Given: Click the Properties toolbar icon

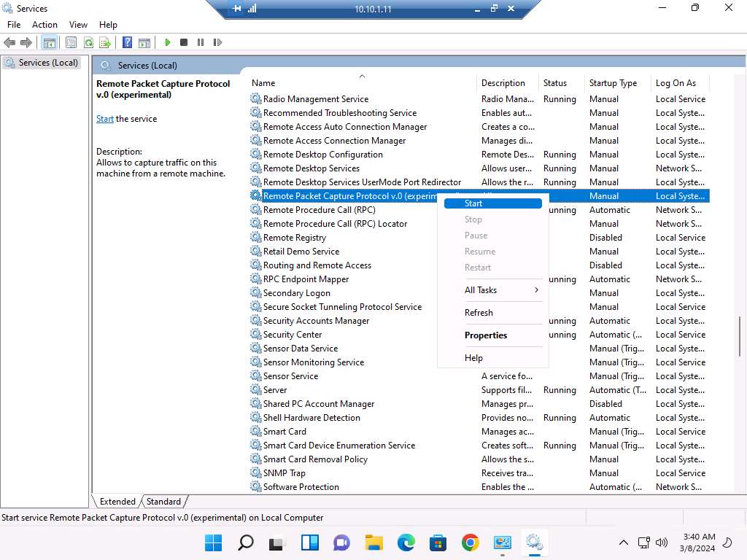Looking at the screenshot, I should (x=71, y=43).
